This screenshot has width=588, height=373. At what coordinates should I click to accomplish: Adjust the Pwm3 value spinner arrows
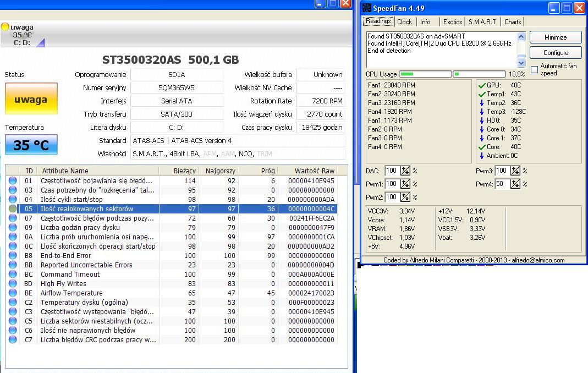[515, 171]
